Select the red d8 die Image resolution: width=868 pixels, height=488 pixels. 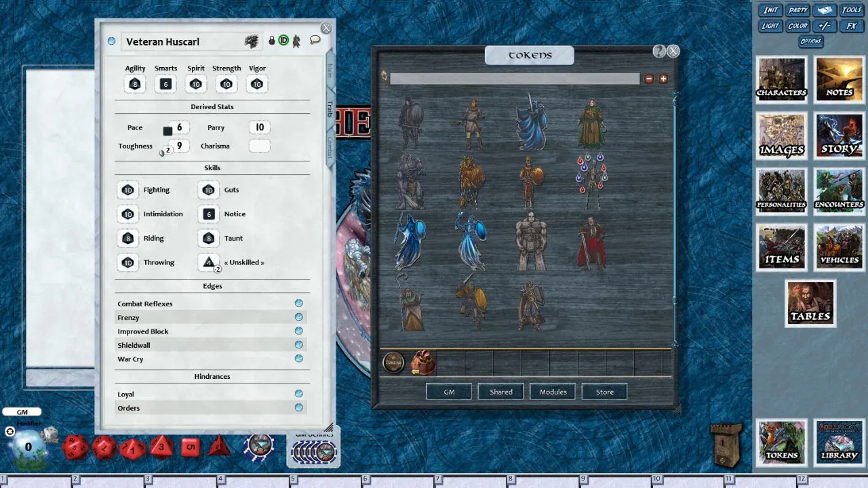tap(161, 447)
